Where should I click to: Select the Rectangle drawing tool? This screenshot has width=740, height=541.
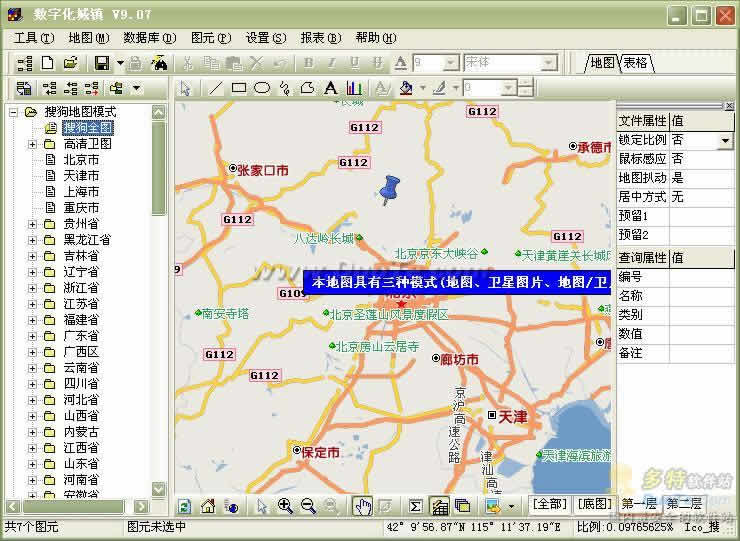(x=239, y=88)
